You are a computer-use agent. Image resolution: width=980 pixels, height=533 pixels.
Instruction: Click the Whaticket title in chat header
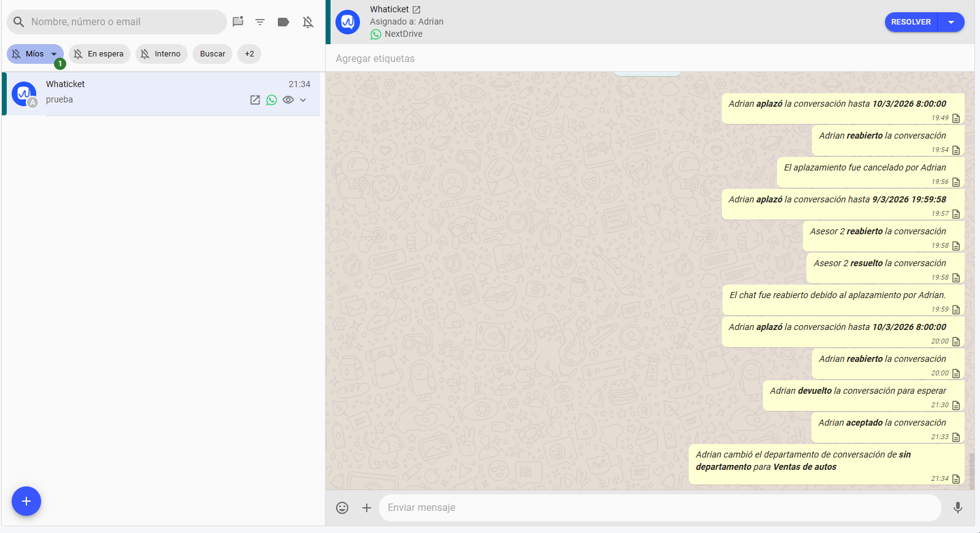(389, 10)
